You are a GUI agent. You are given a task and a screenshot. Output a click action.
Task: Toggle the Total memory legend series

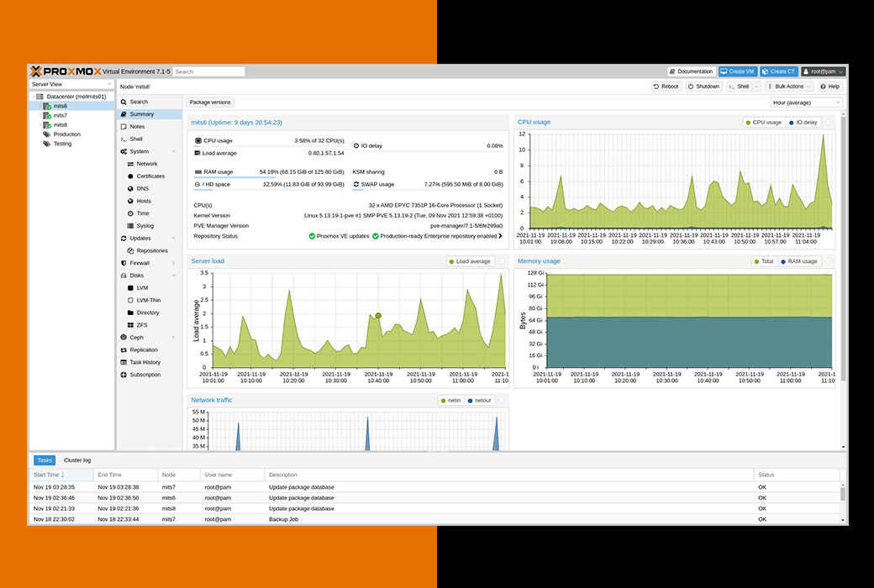tap(764, 261)
